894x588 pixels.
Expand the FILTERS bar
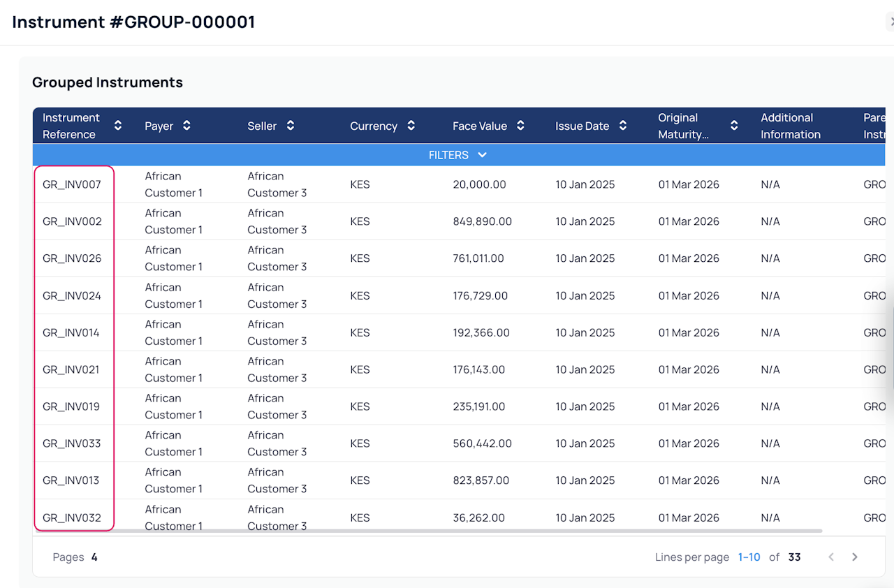coord(458,155)
